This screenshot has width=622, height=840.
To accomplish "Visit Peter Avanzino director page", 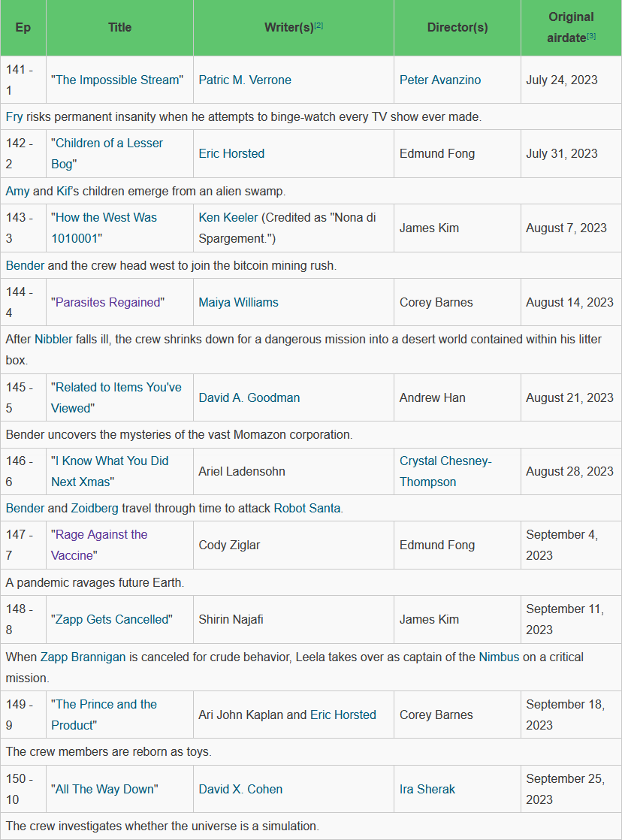I will tap(440, 80).
